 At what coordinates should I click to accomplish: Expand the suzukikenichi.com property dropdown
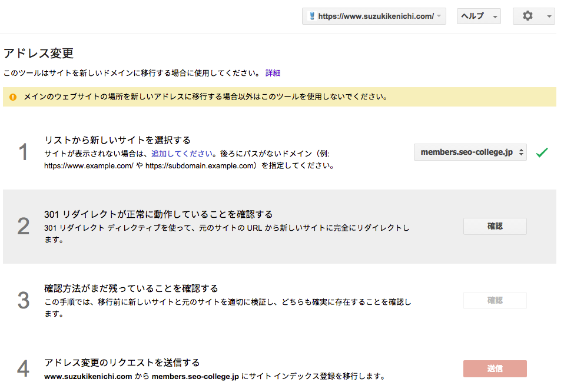coord(374,16)
